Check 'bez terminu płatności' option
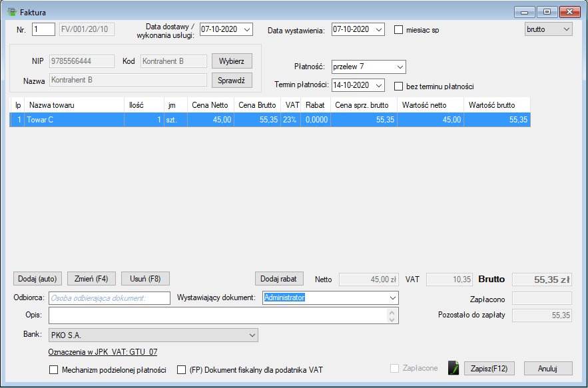The image size is (588, 388). pyautogui.click(x=399, y=86)
